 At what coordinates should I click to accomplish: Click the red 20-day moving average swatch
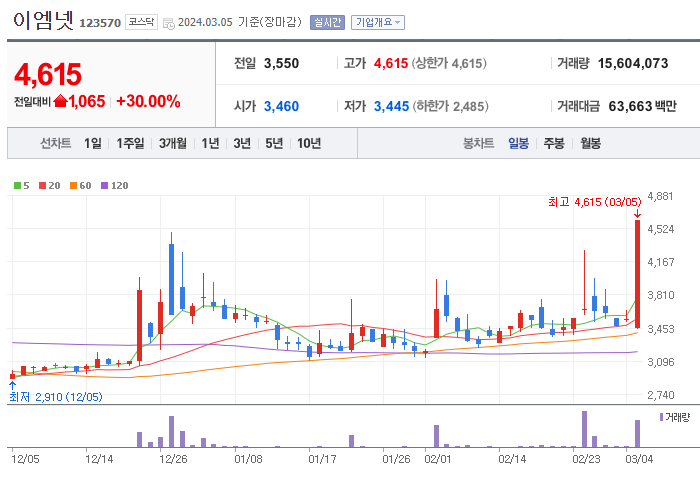coord(42,186)
